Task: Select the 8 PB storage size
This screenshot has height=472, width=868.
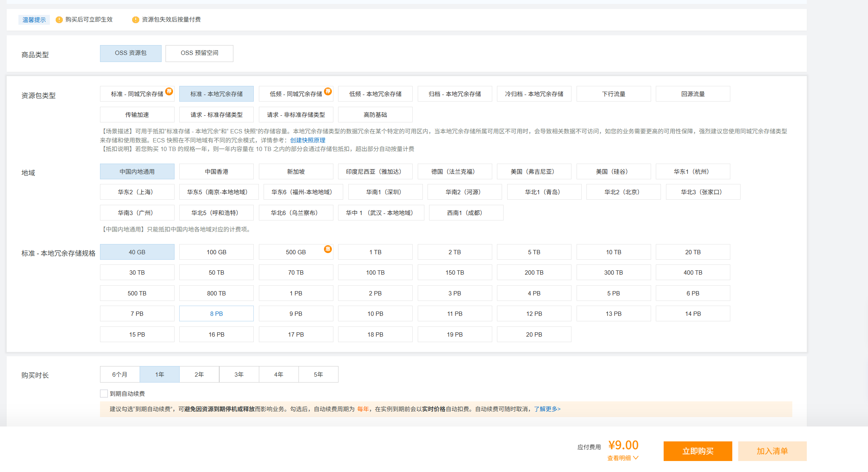Action: coord(217,314)
